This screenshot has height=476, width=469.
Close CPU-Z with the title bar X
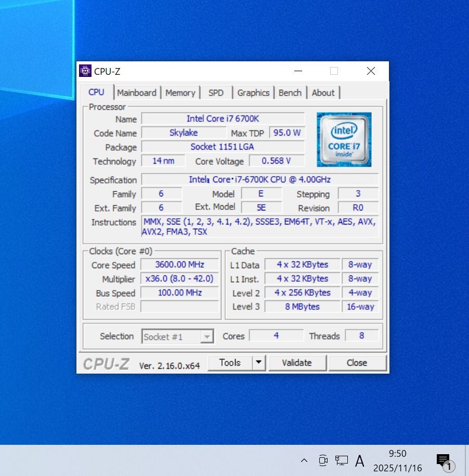[x=371, y=71]
